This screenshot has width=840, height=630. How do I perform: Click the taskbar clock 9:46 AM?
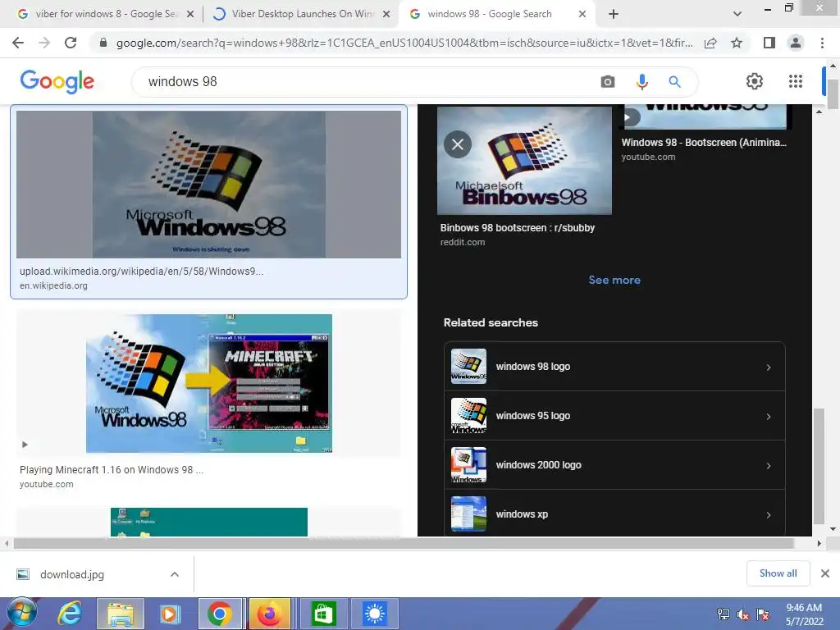804,608
